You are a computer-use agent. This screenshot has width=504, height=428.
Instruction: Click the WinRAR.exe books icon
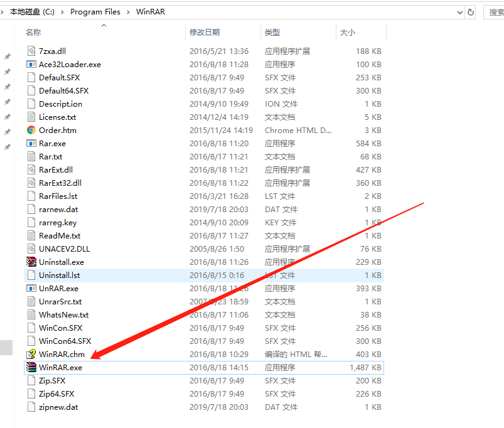pyautogui.click(x=31, y=367)
